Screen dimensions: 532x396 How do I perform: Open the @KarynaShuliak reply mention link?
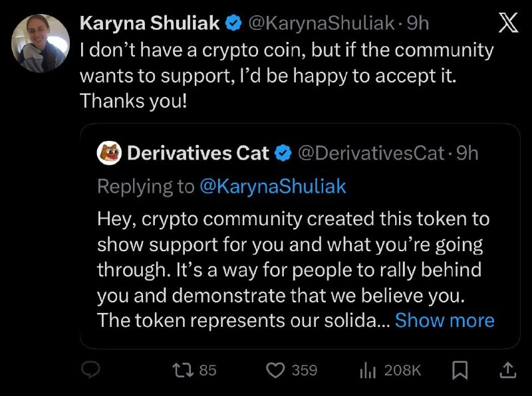point(273,187)
